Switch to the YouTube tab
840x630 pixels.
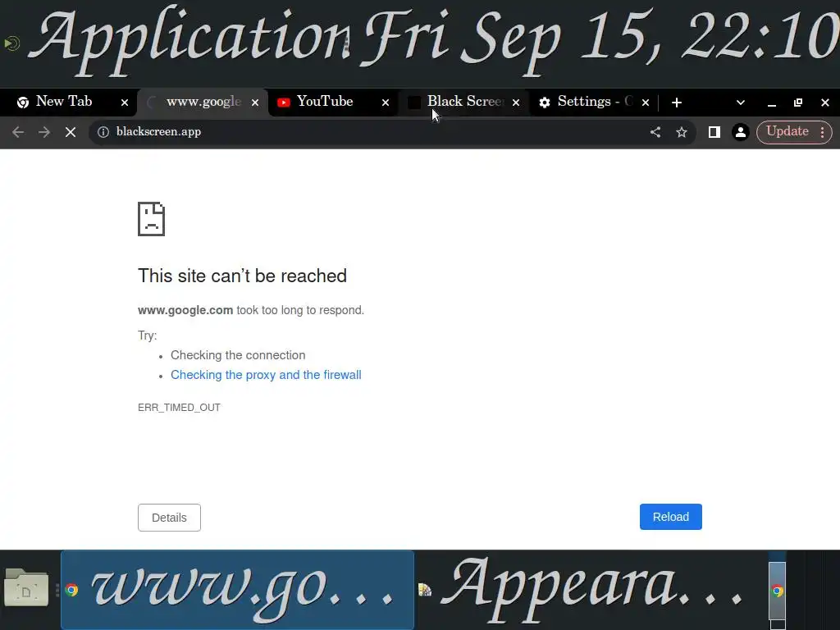[x=332, y=102]
